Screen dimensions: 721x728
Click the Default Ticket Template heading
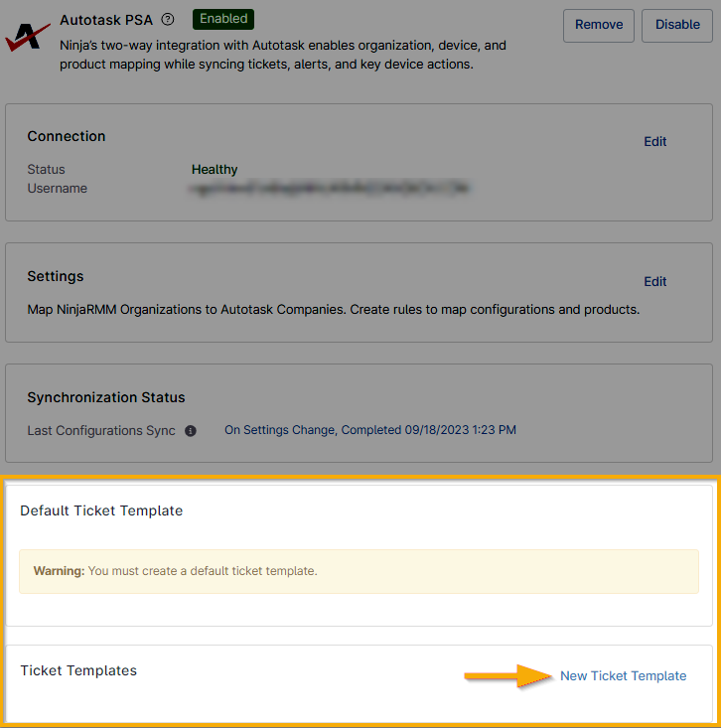(101, 510)
